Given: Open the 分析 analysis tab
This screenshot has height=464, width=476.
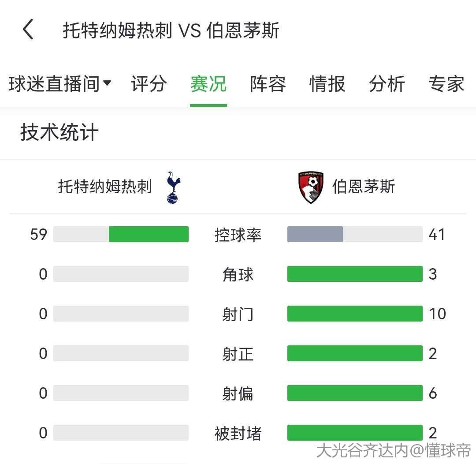Looking at the screenshot, I should [387, 83].
